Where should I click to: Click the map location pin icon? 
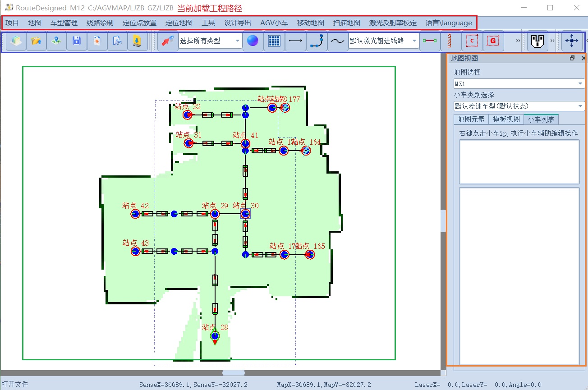pos(56,41)
